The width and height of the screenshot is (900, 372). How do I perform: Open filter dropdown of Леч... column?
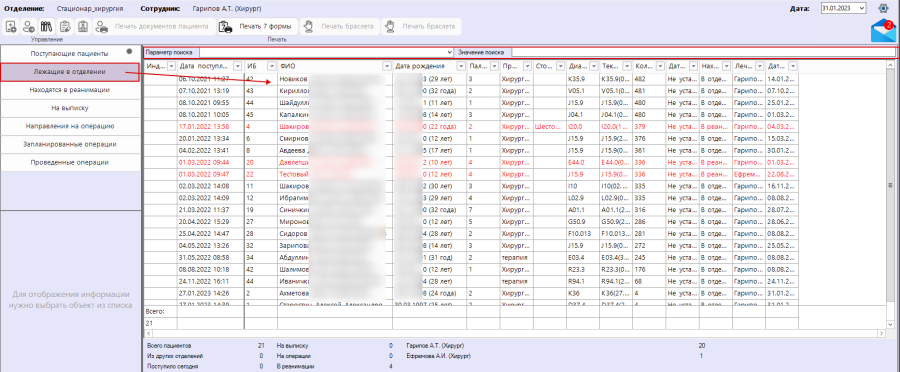pyautogui.click(x=760, y=67)
